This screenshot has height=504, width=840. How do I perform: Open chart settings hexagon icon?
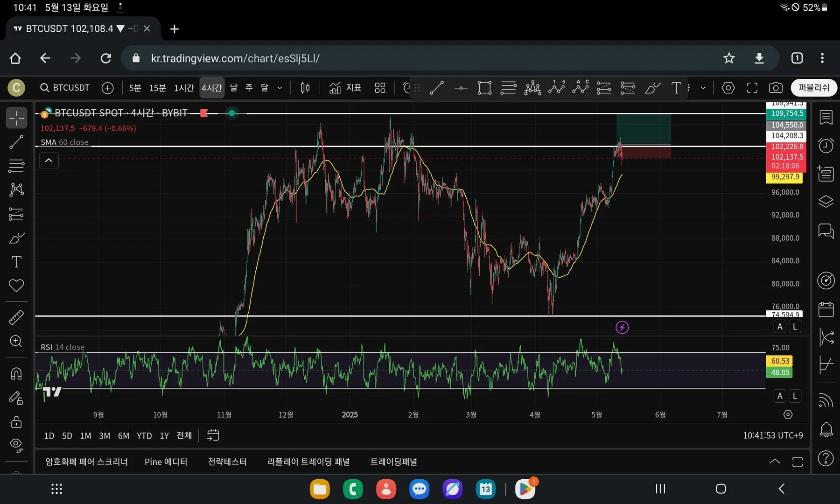point(728,88)
